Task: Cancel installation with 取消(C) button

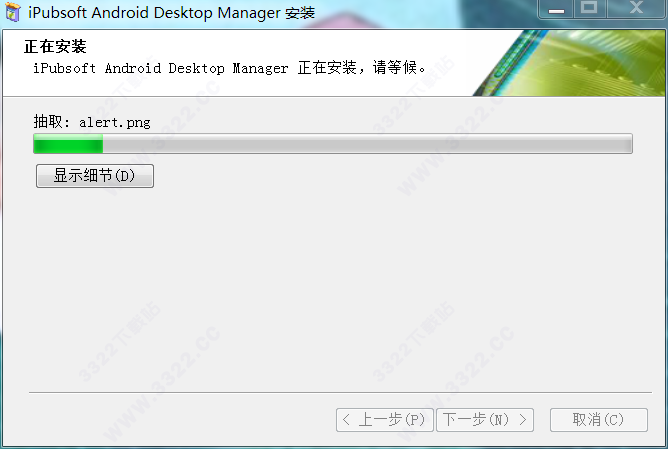Action: 599,420
